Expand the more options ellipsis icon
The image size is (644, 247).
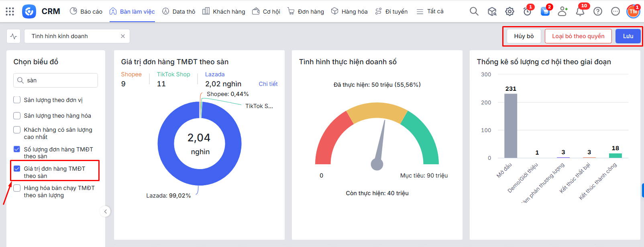click(x=615, y=12)
